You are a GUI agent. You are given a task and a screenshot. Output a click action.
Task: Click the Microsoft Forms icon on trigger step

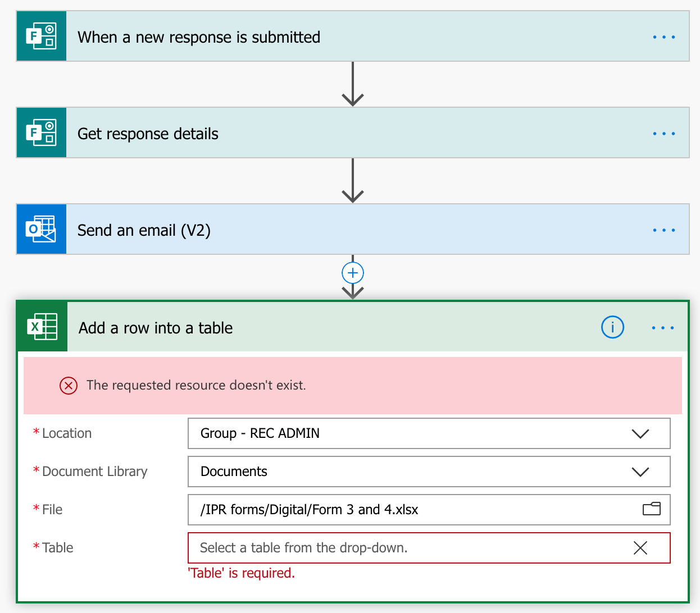42,36
